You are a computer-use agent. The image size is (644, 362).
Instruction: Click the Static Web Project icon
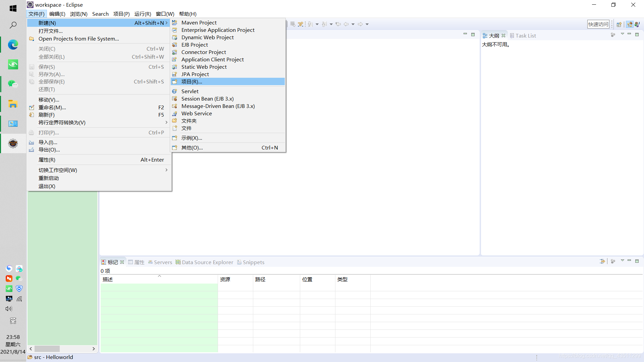pos(174,67)
